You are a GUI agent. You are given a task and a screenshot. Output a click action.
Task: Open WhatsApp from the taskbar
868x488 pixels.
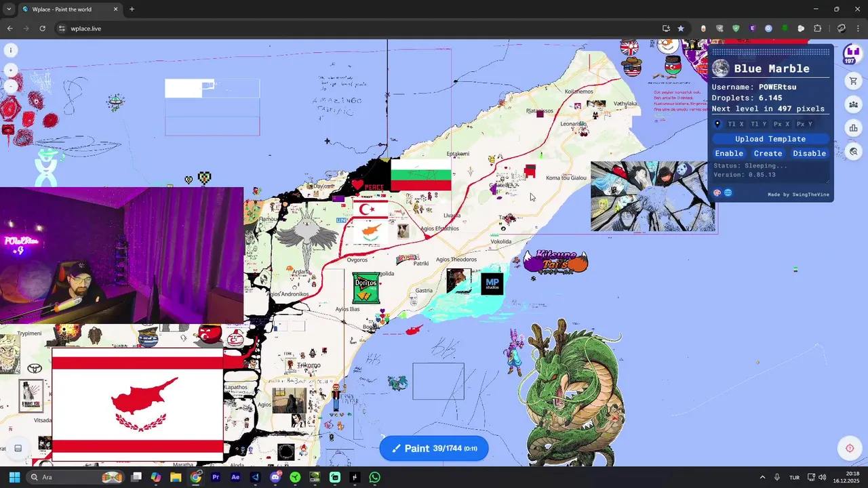point(375,477)
